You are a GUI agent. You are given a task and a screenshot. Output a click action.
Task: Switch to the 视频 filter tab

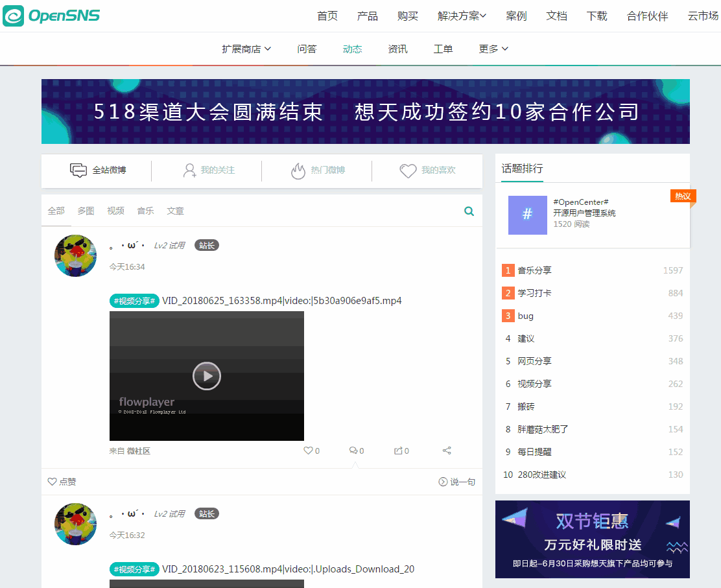click(115, 211)
